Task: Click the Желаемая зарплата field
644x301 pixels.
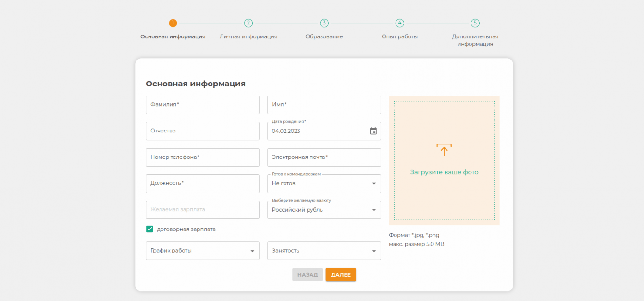Action: click(x=202, y=210)
